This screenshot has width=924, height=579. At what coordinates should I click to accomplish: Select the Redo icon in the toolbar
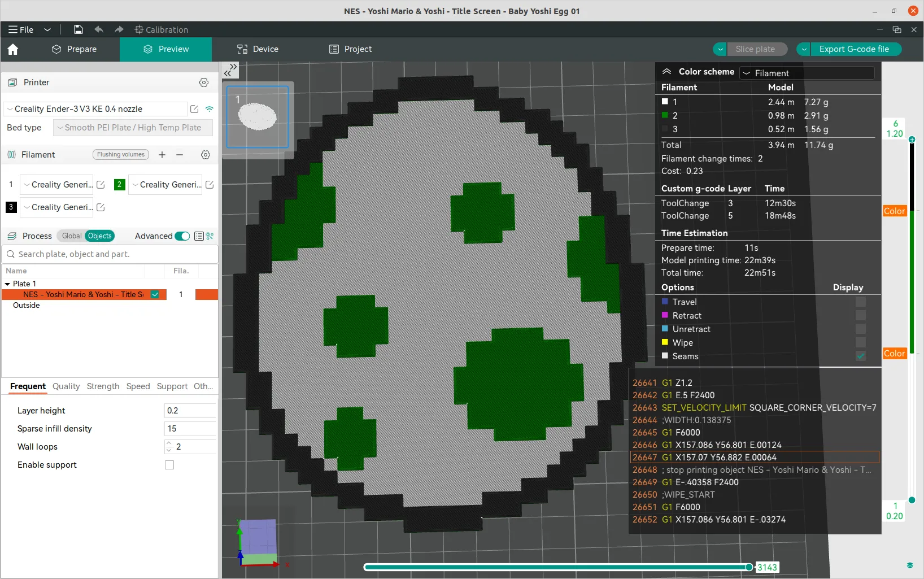(x=119, y=29)
